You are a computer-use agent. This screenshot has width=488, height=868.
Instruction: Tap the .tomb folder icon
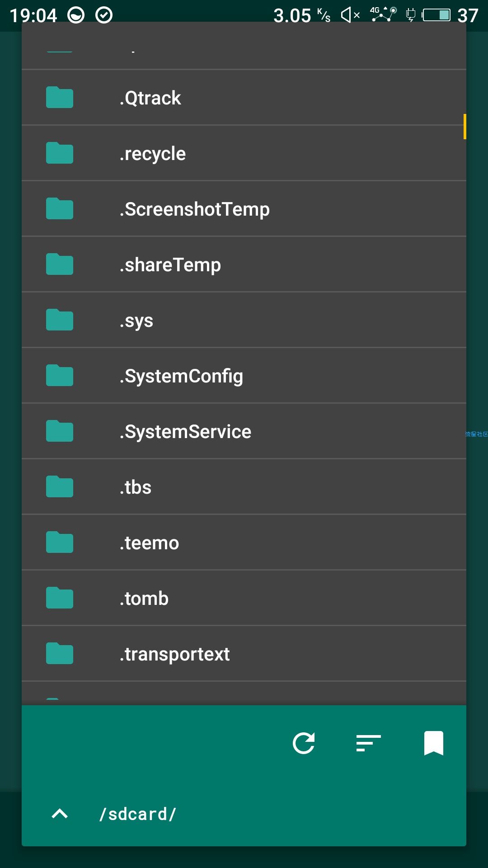60,598
